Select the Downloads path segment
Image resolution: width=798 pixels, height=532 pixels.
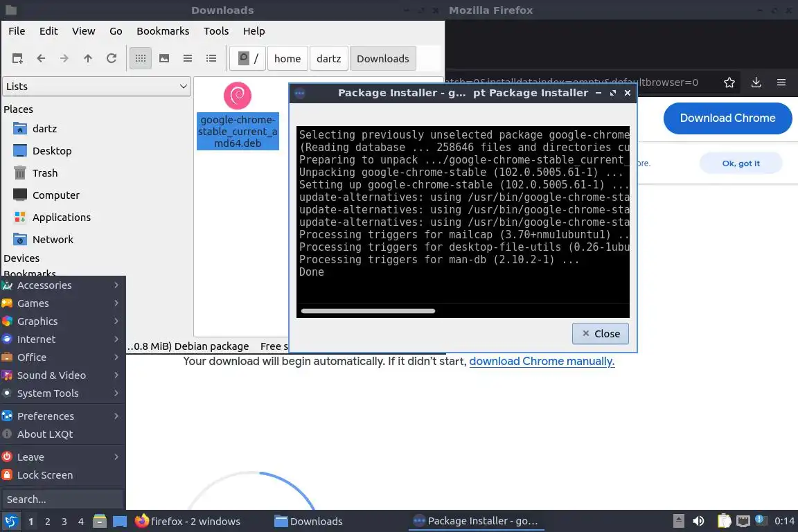[382, 59]
